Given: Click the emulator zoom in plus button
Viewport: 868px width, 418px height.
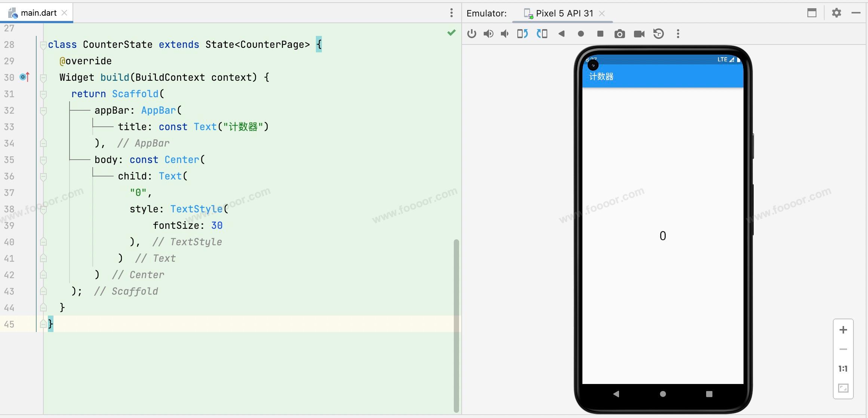Looking at the screenshot, I should pos(843,330).
